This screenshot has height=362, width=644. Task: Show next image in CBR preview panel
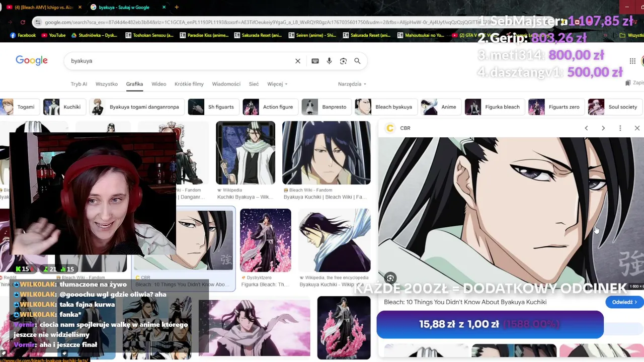[603, 128]
